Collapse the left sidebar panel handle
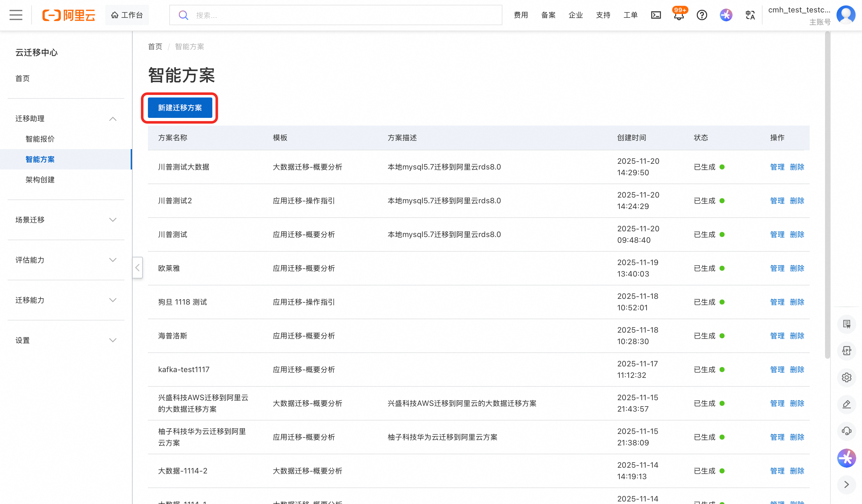Image resolution: width=862 pixels, height=504 pixels. tap(137, 268)
